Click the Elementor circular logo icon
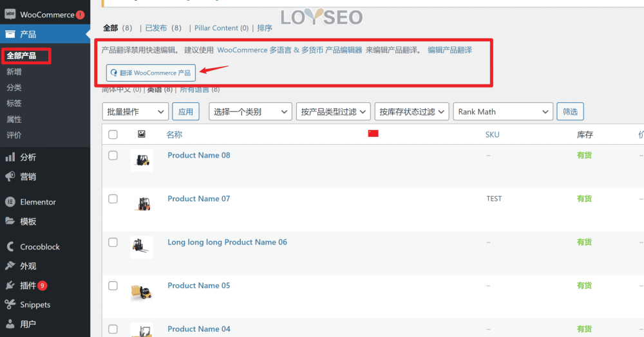 pos(10,202)
